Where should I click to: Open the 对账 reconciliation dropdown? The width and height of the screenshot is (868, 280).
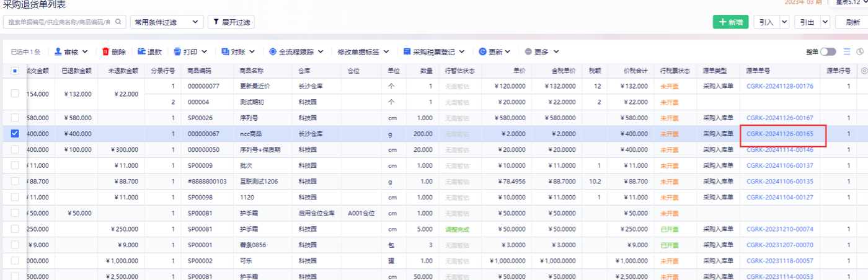(x=239, y=52)
